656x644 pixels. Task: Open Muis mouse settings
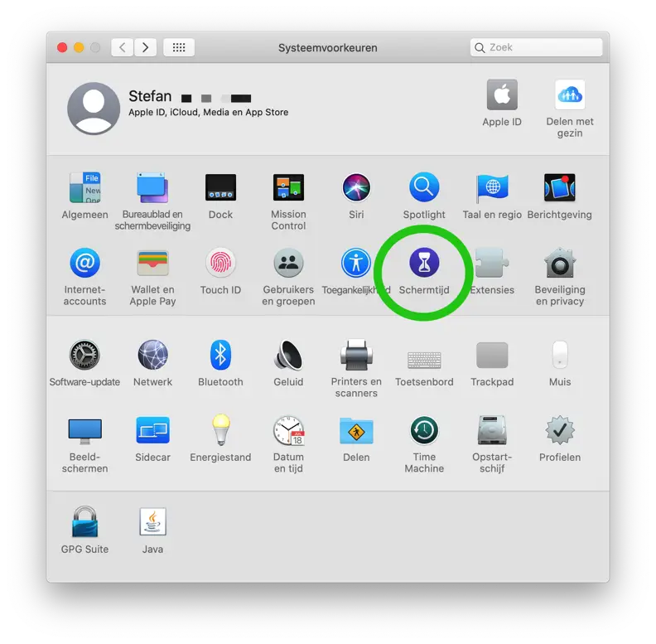click(560, 355)
